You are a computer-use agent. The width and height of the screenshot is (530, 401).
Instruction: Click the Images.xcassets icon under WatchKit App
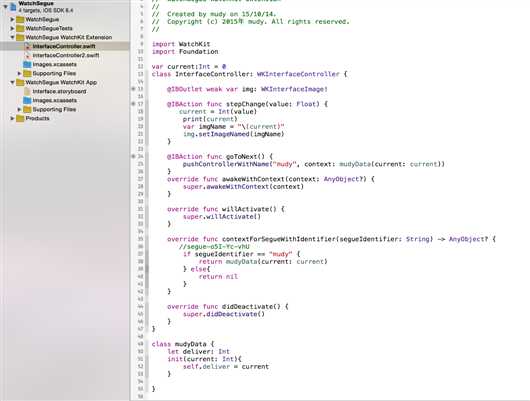[27, 100]
